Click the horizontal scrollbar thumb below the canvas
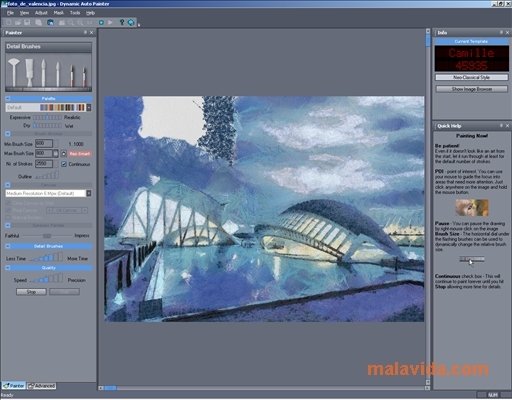 [111, 388]
